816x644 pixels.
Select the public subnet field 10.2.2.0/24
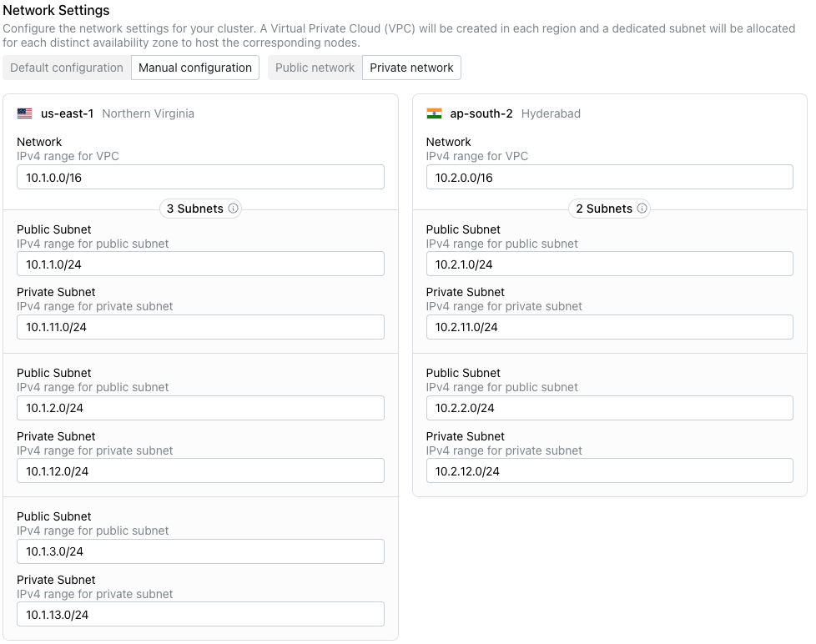[x=609, y=408]
